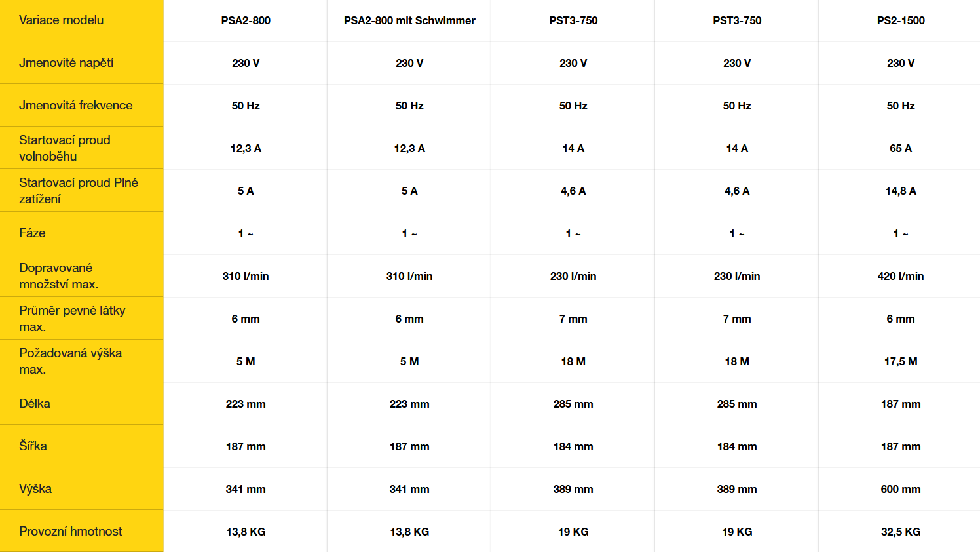This screenshot has width=980, height=552.
Task: Click the Variace modelu row label
Action: pos(61,20)
